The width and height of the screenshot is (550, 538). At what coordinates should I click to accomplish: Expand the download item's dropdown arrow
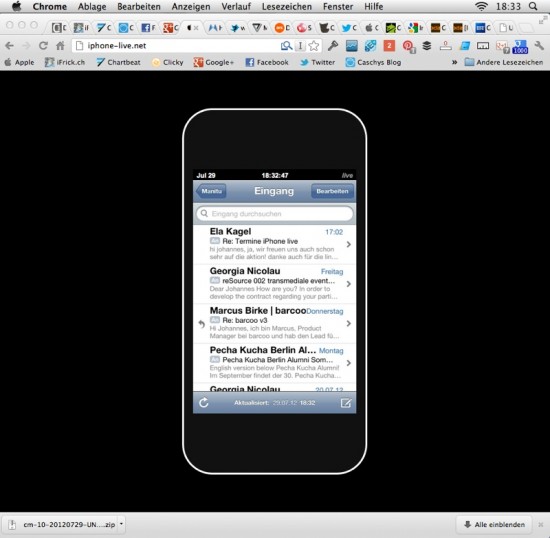coord(121,524)
